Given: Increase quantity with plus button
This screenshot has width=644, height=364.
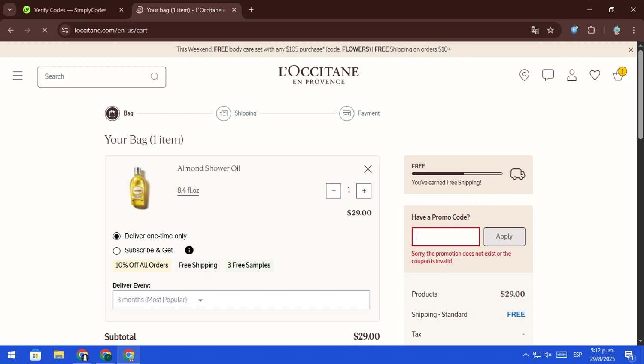Looking at the screenshot, I should (364, 191).
